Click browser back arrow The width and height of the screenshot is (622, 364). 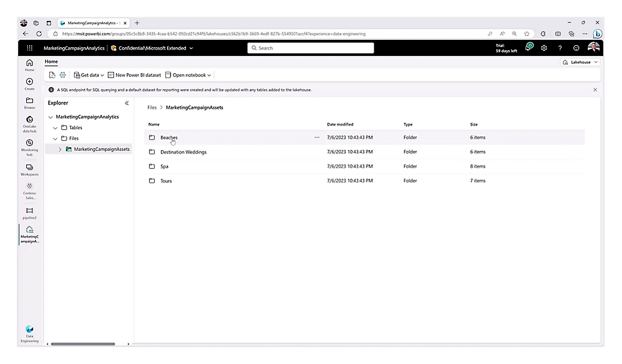pyautogui.click(x=26, y=34)
